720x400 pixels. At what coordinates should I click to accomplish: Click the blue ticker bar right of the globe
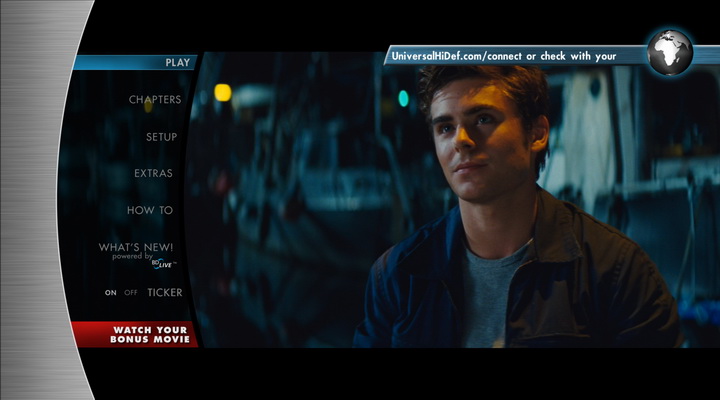pos(705,54)
